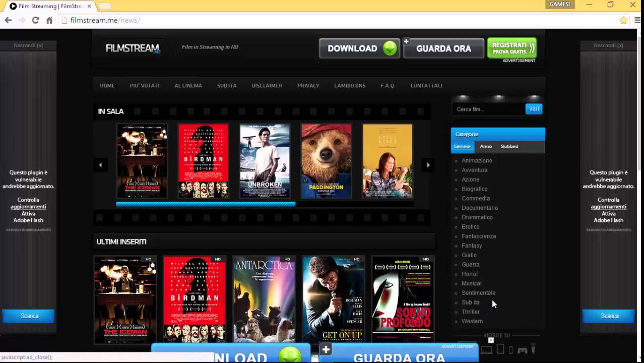Select Drammatico genre
This screenshot has width=644, height=363.
pyautogui.click(x=477, y=217)
